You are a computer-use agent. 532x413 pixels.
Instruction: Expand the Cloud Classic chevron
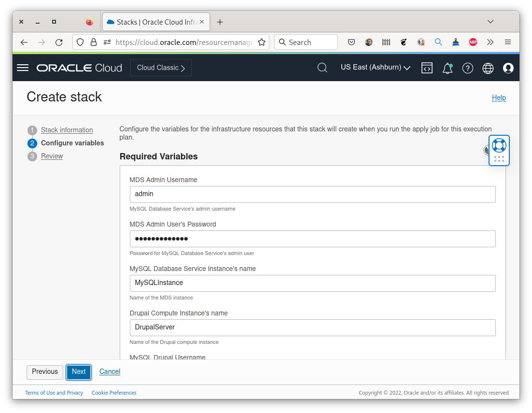(183, 68)
